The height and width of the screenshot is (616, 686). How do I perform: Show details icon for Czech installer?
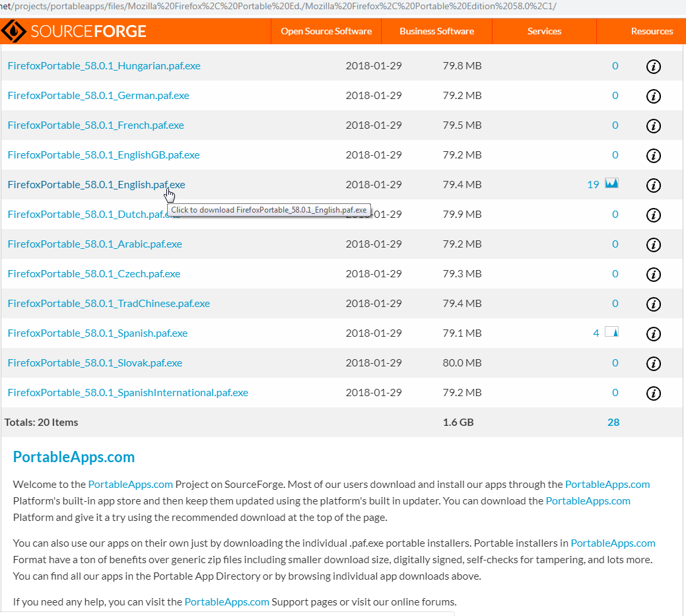[x=653, y=275]
